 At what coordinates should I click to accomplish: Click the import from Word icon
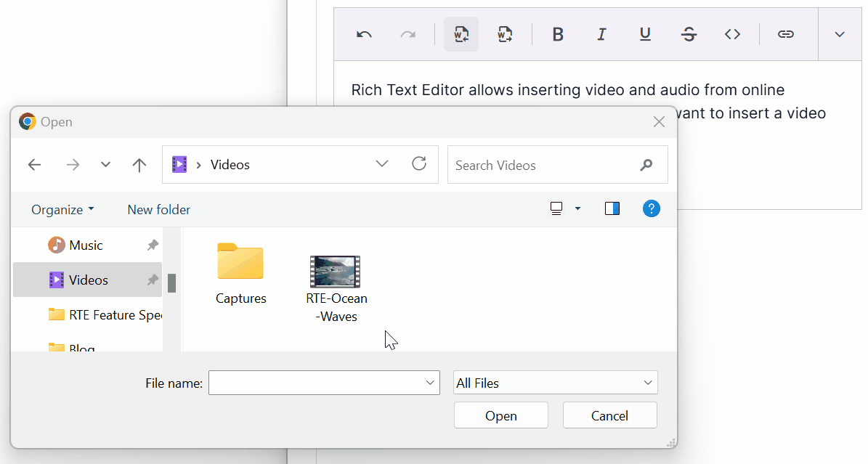click(x=461, y=33)
